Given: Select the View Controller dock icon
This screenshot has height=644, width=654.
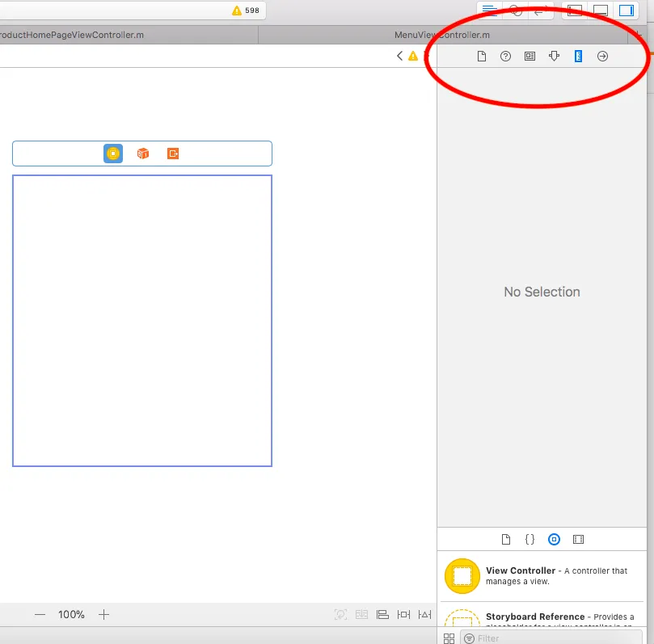Looking at the screenshot, I should point(113,154).
